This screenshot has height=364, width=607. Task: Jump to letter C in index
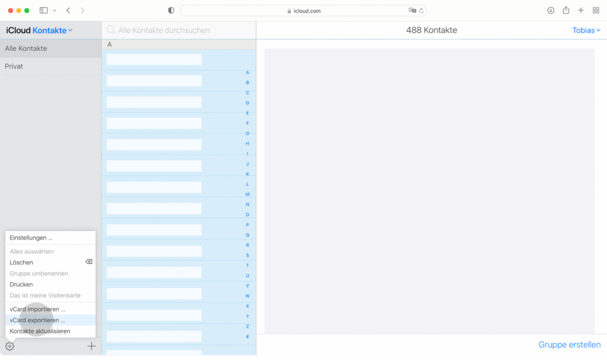248,93
